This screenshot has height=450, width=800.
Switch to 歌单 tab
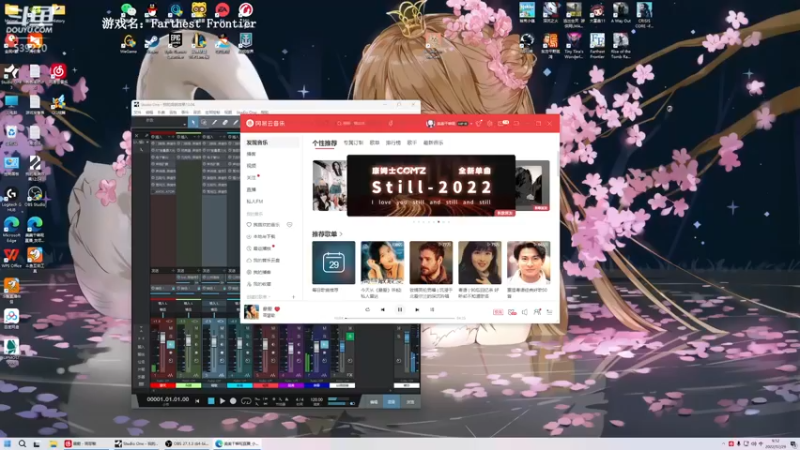pos(374,143)
